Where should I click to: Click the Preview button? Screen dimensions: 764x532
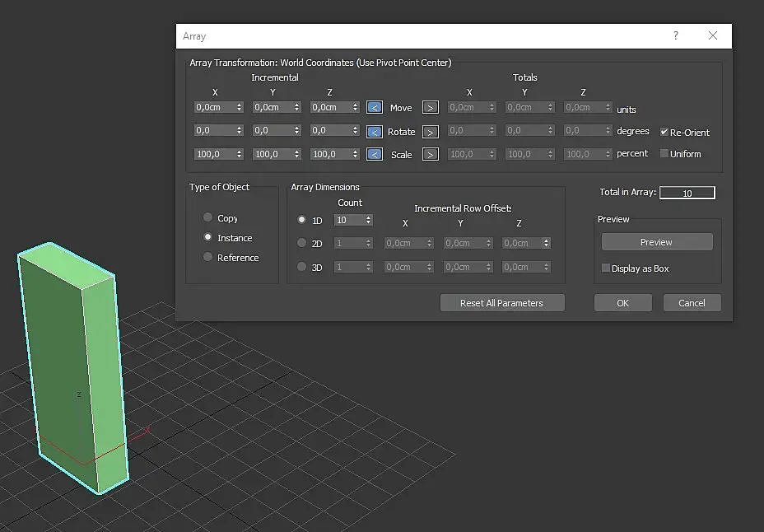pos(657,242)
